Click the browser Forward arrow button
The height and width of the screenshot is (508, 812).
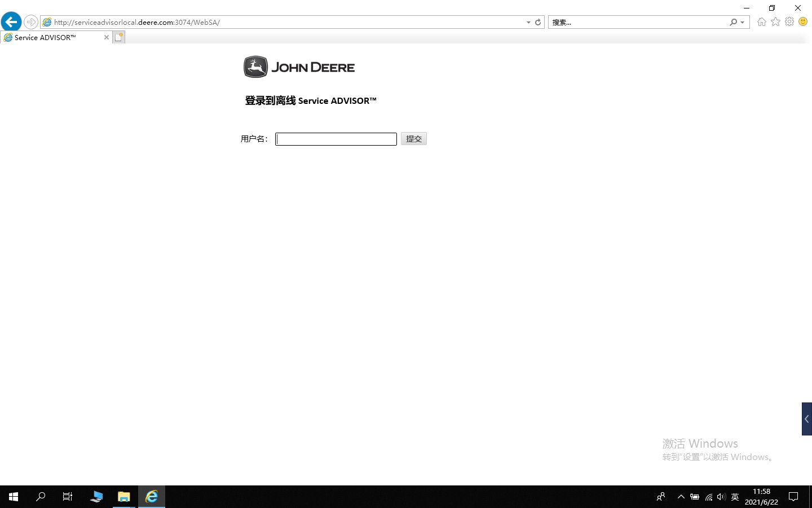tap(31, 22)
